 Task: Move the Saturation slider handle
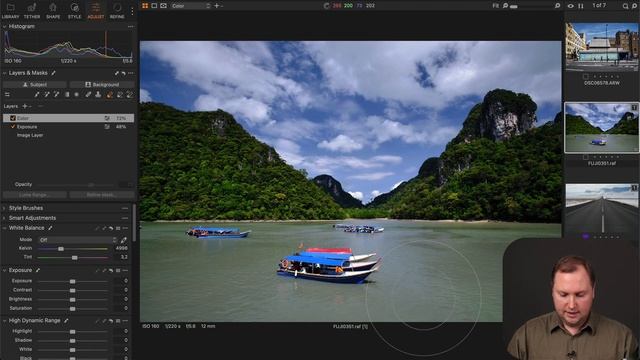[72, 309]
